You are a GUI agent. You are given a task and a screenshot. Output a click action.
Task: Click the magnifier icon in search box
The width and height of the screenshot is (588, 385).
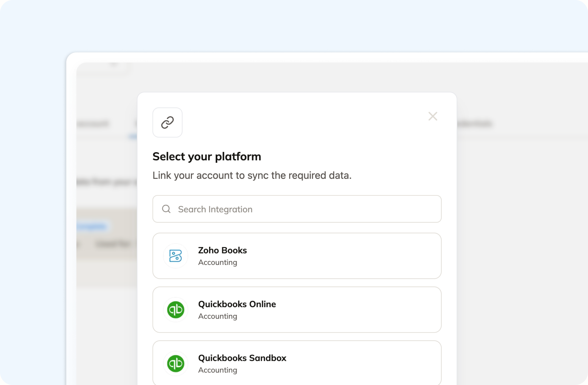(x=166, y=209)
